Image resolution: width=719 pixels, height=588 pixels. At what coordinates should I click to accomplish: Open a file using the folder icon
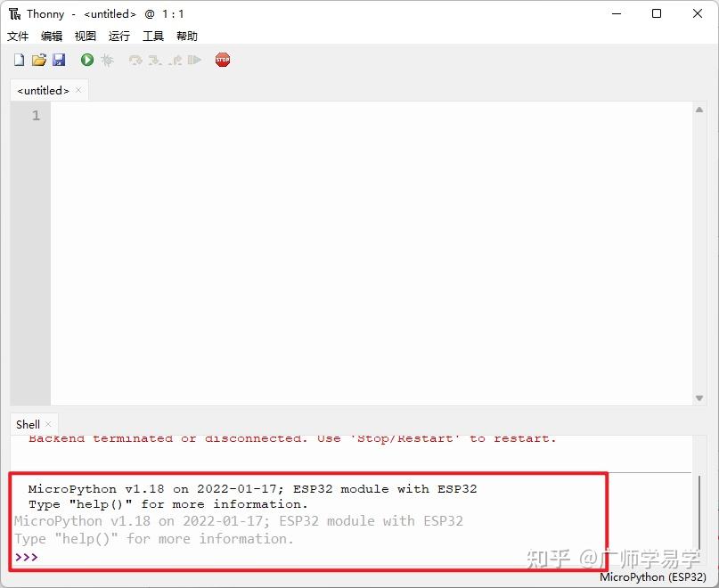(x=39, y=60)
